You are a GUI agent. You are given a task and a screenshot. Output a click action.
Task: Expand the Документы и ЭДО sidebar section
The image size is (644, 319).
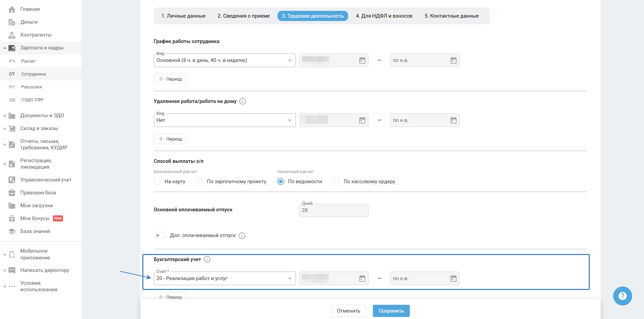[5, 116]
